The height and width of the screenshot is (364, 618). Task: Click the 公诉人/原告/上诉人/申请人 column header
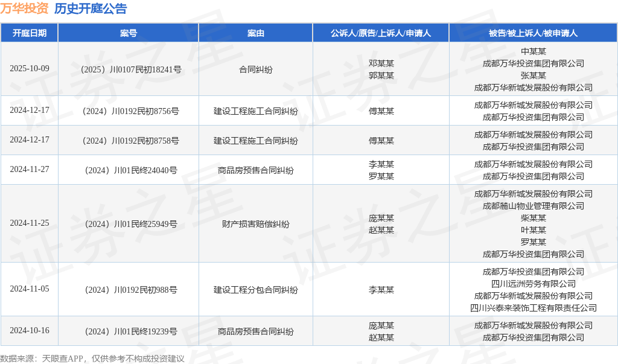pos(381,33)
